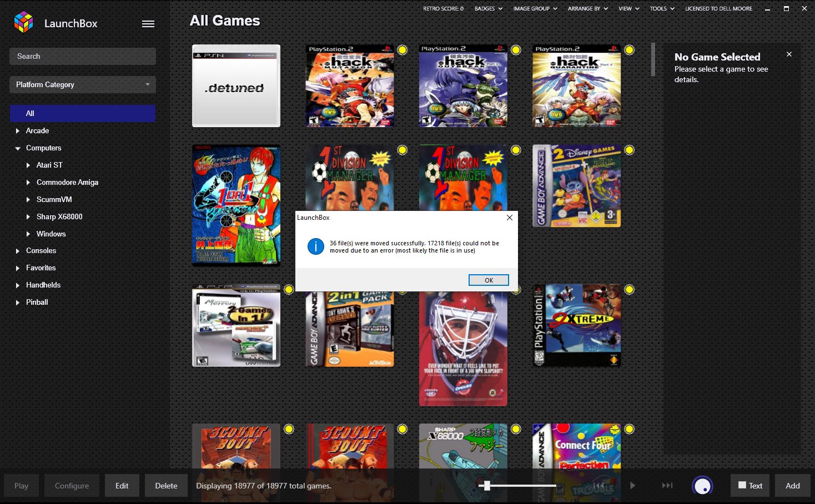Close the LaunchBox message dialog

[509, 218]
